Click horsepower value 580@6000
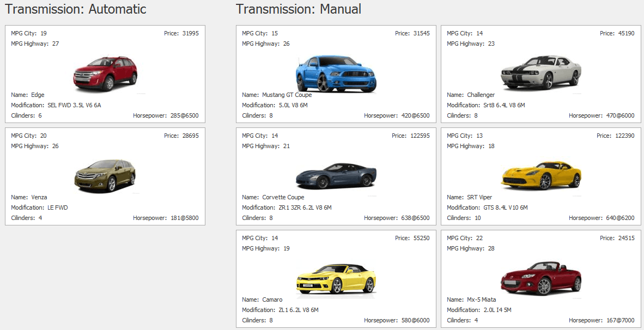 [x=416, y=320]
